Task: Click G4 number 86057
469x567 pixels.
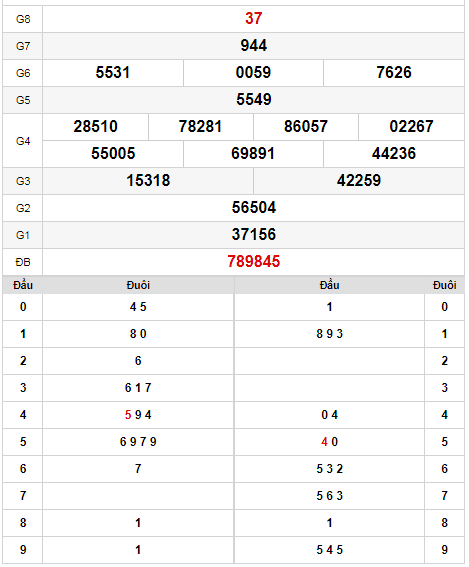Action: [x=306, y=127]
